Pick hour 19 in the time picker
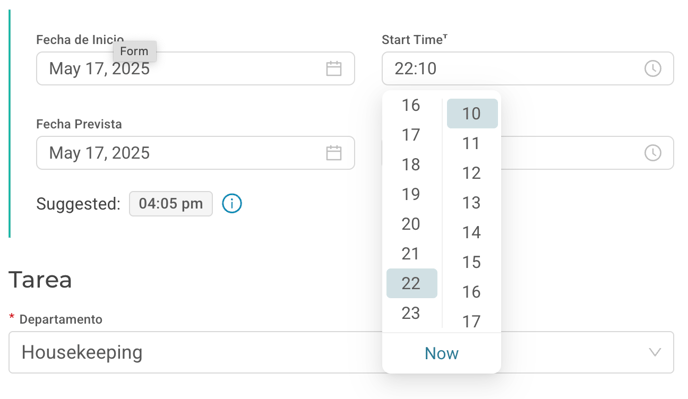688x399 pixels. (x=411, y=194)
